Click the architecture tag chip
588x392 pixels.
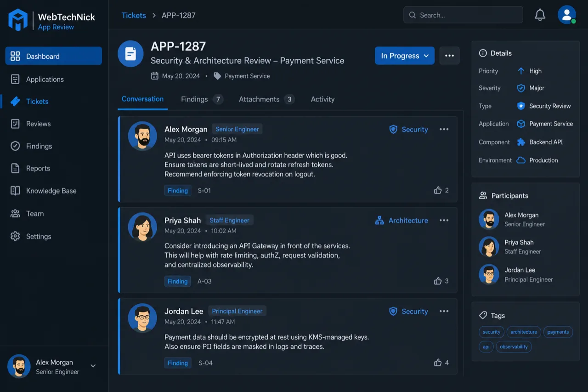coord(524,332)
